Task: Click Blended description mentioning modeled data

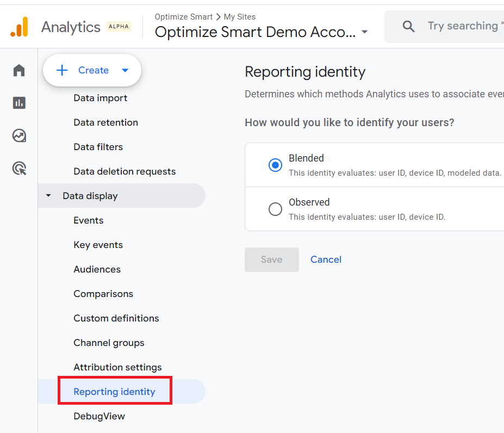Action: tap(395, 173)
